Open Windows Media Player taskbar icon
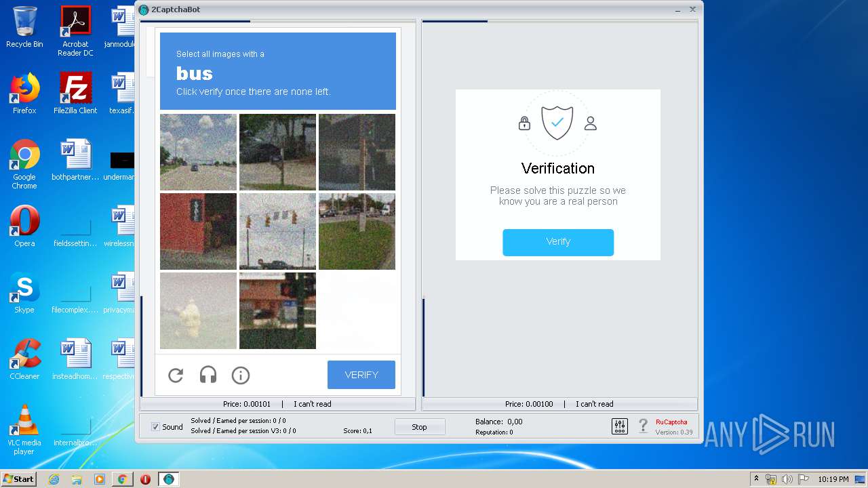This screenshot has height=488, width=868. point(100,479)
